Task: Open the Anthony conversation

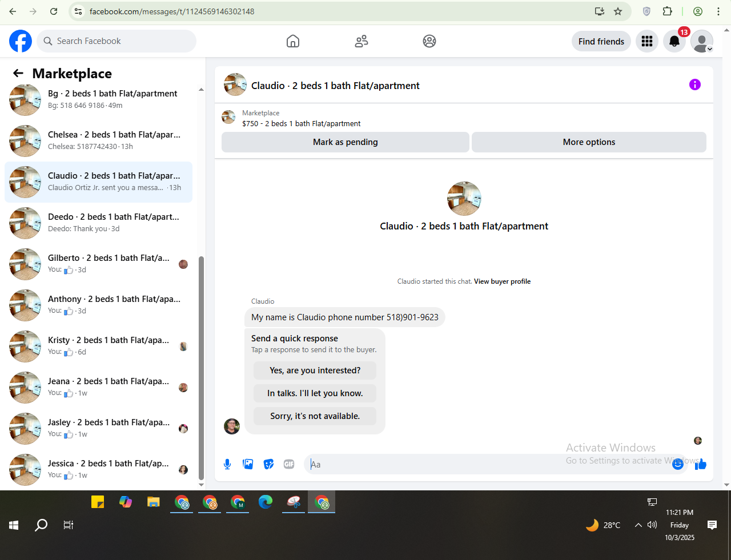Action: (x=98, y=305)
